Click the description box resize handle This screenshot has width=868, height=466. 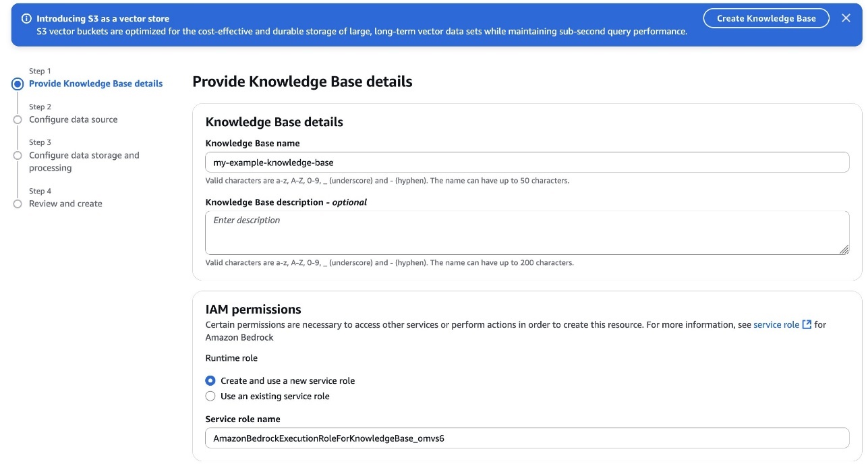(844, 250)
